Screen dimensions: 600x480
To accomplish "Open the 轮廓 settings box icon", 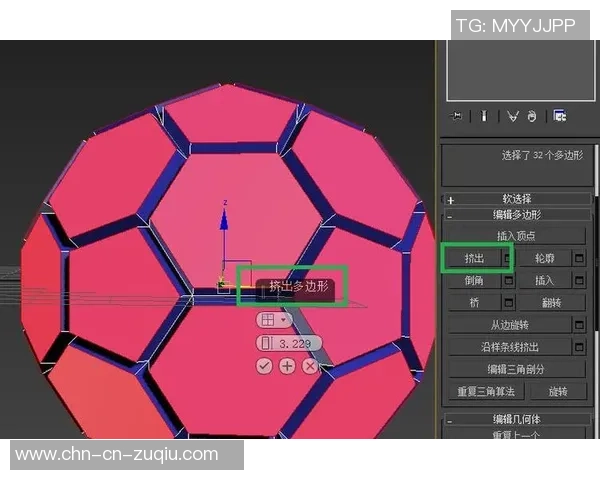I will [x=579, y=258].
